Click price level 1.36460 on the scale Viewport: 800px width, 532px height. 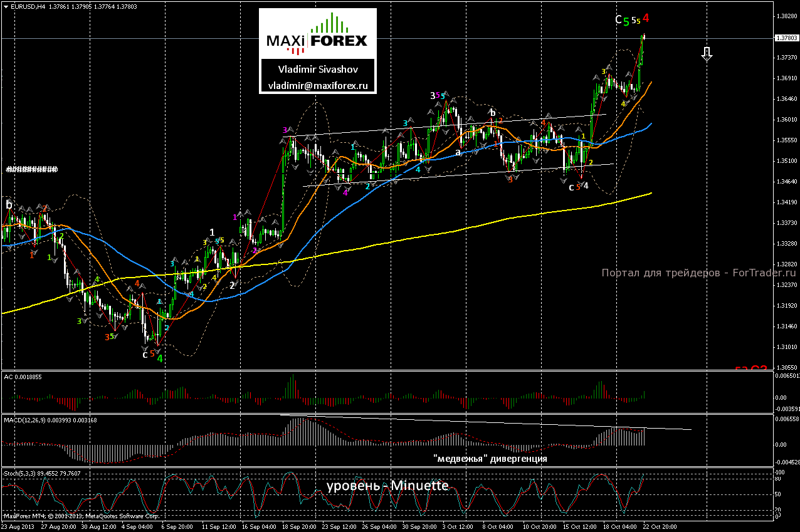786,98
